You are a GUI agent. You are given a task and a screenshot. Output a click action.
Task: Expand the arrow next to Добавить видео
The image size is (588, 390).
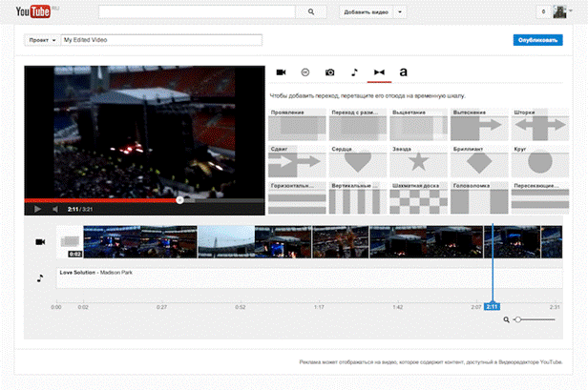click(x=400, y=12)
